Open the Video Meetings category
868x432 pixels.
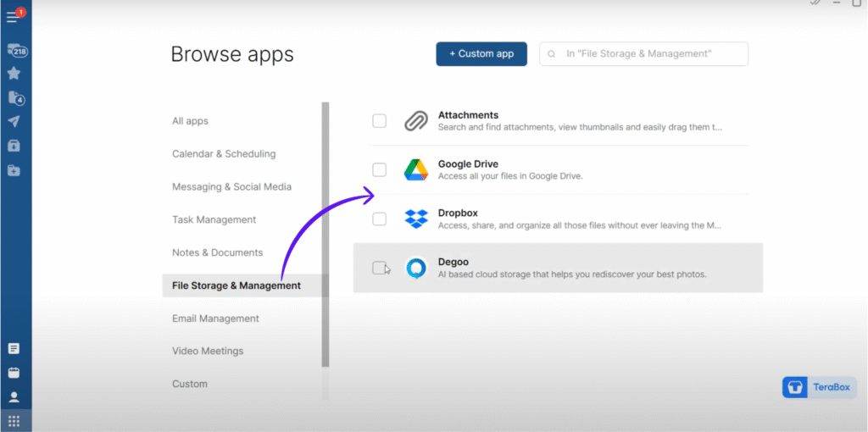(208, 351)
